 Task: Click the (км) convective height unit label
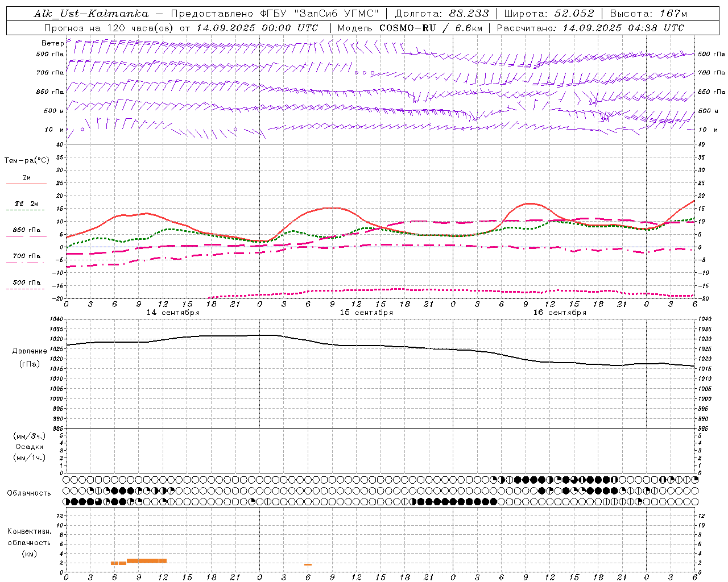30,554
